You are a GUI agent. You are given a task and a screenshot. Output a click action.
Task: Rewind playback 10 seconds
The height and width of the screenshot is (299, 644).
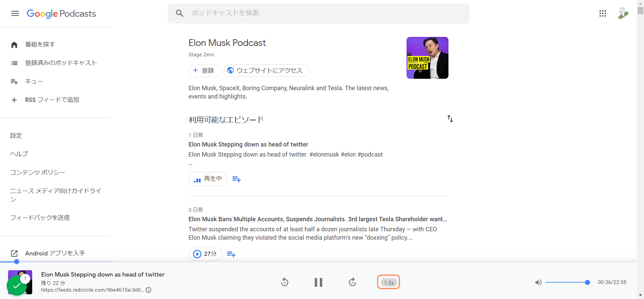284,282
